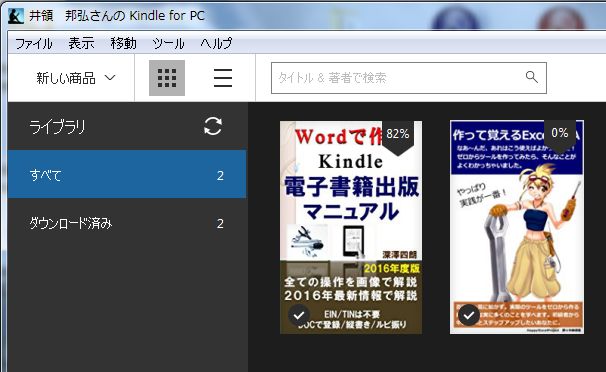
Task: Focus the title and author search field
Action: 409,78
